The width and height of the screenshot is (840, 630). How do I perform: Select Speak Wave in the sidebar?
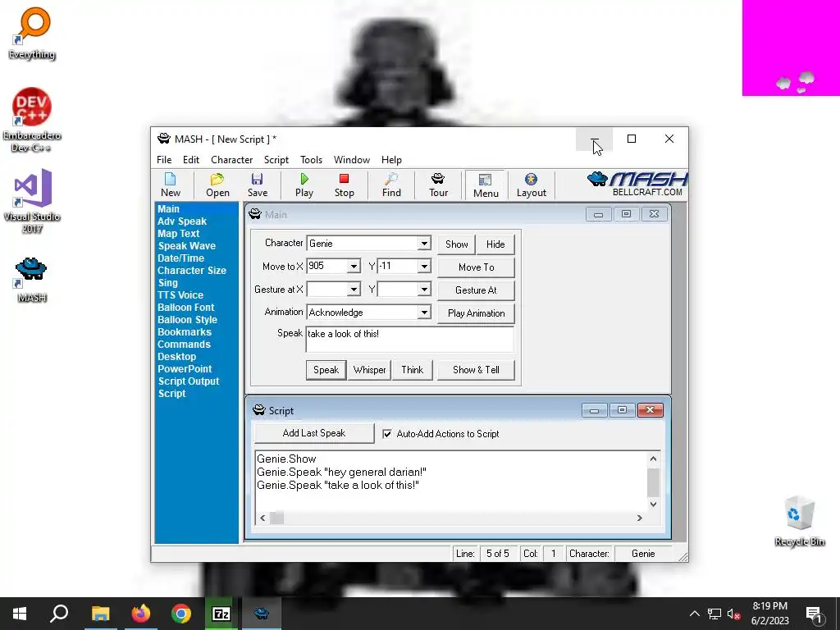tap(186, 246)
